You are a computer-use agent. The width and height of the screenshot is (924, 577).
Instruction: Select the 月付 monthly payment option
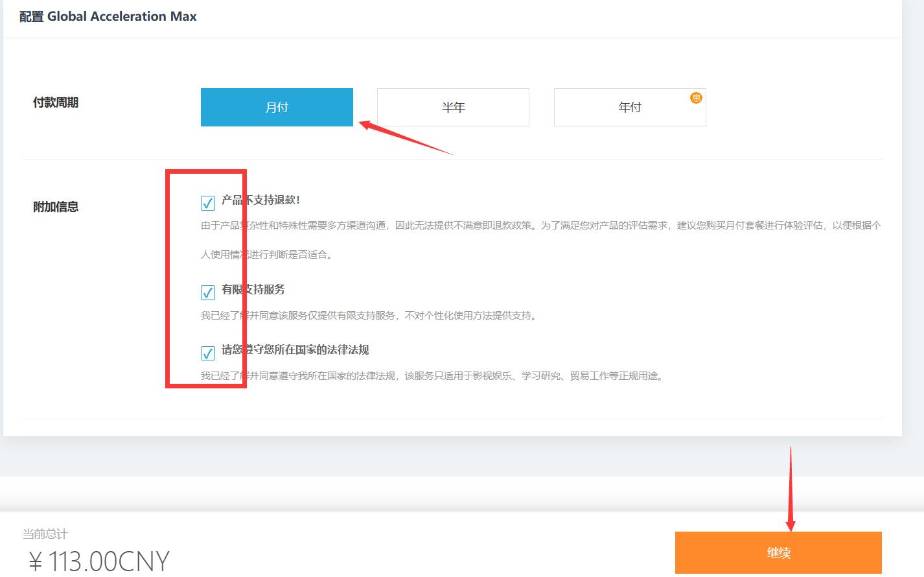pyautogui.click(x=277, y=107)
